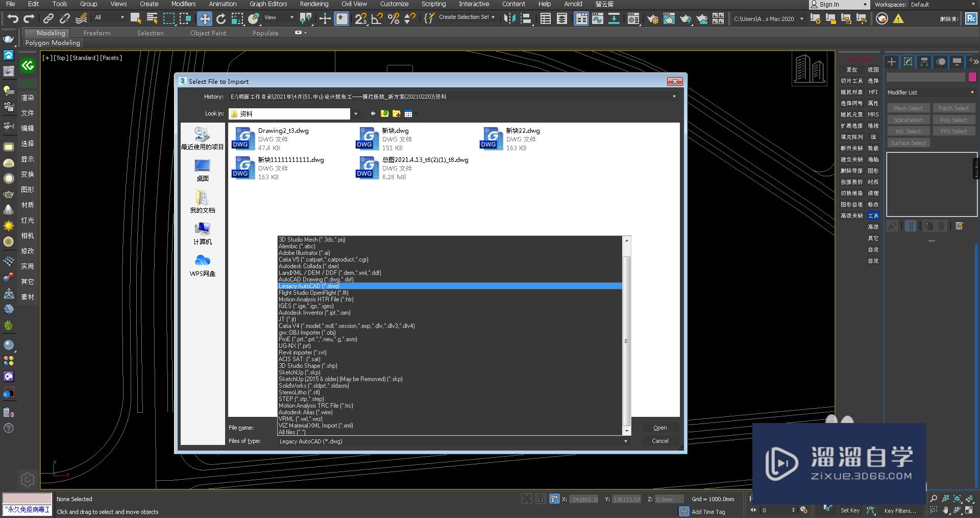Image resolution: width=980 pixels, height=518 pixels.
Task: Click the Undo arrow icon
Action: pos(13,19)
